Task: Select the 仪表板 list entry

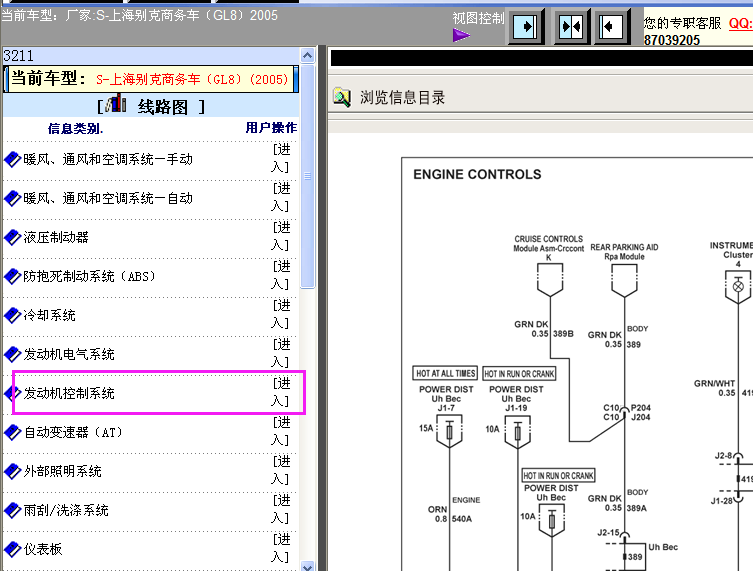Action: pos(43,549)
